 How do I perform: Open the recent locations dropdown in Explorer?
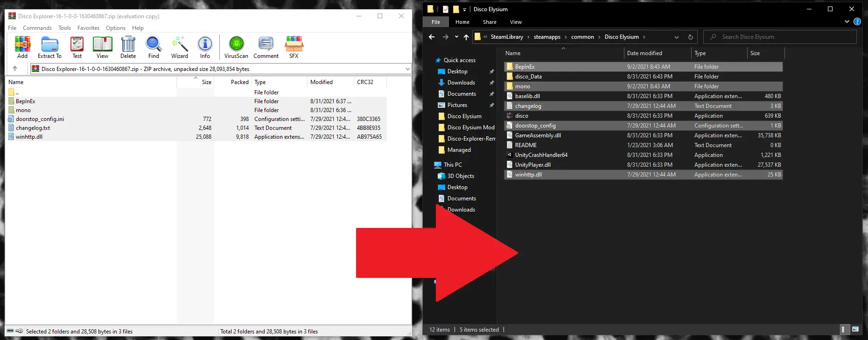coord(456,37)
